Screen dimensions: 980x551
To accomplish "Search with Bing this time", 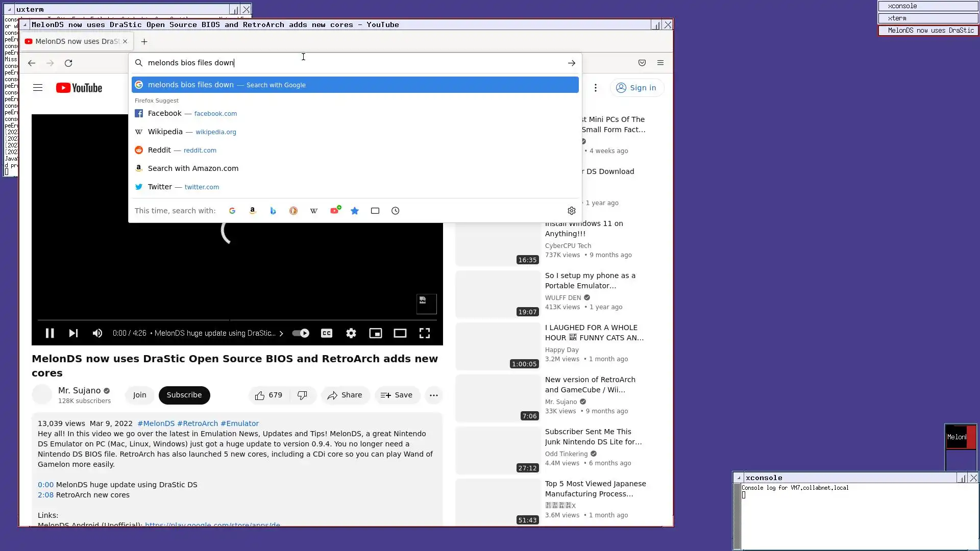I will [x=273, y=211].
